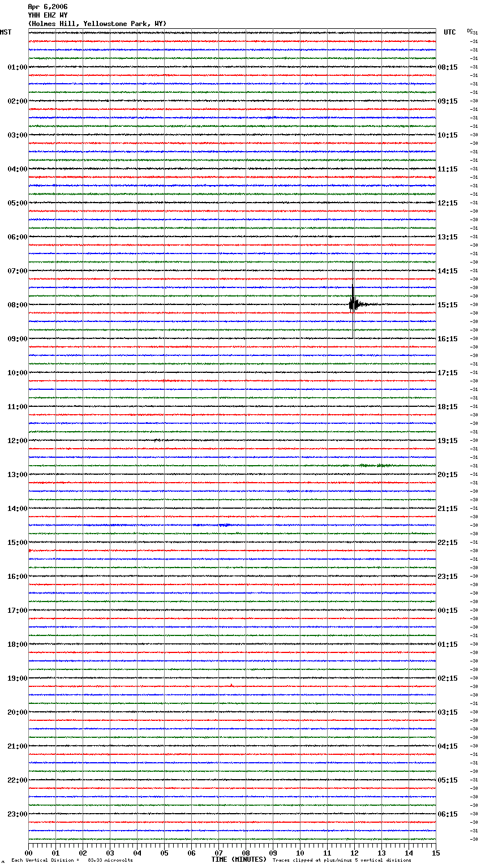
Task: Click the UTC time label '04:15'
Action: [448, 746]
